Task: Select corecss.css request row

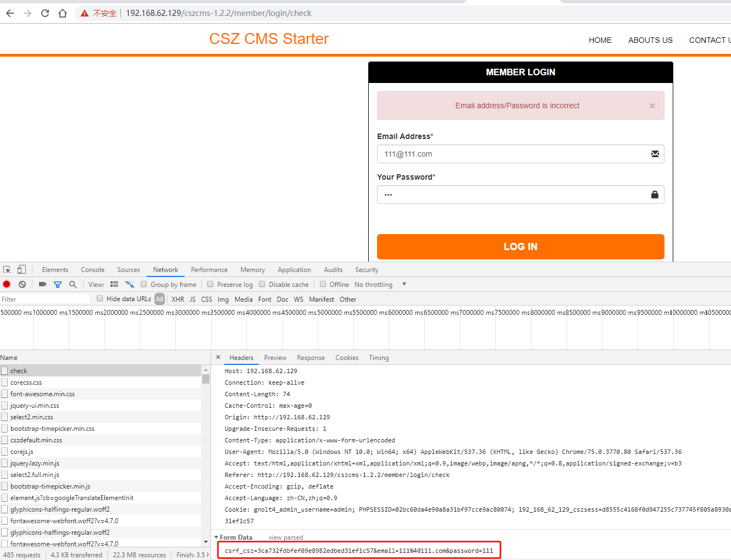Action: pyautogui.click(x=101, y=382)
